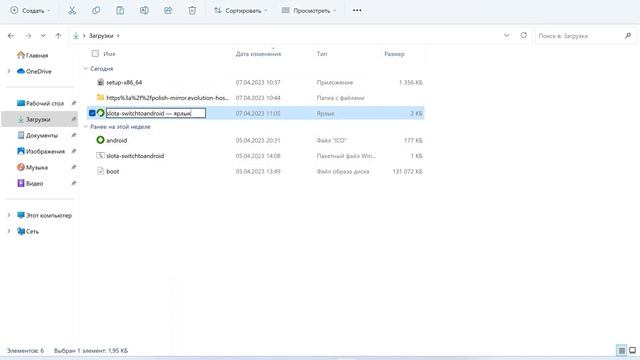Click the batch file's gear icon
Screen dimensions: 640x360
click(x=100, y=156)
